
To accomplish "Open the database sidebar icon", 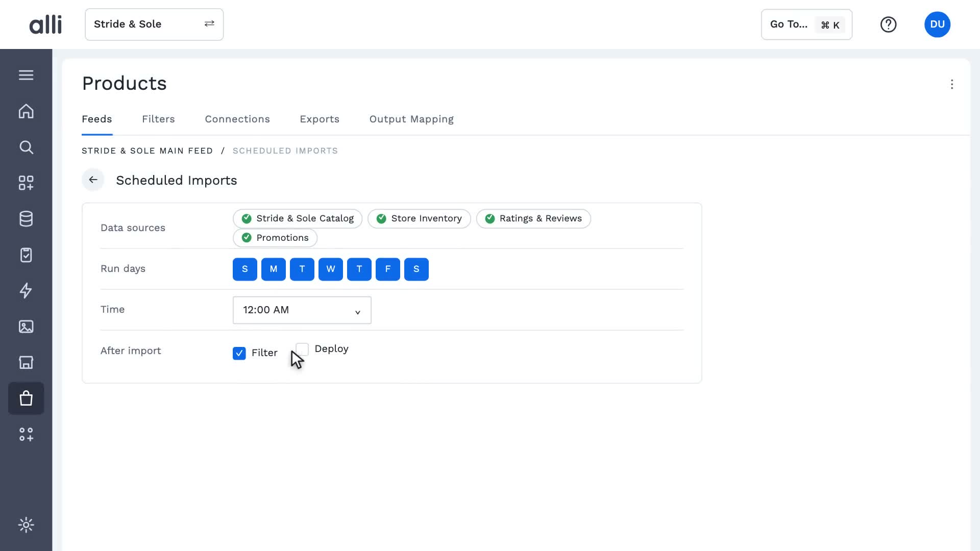I will coord(26,219).
